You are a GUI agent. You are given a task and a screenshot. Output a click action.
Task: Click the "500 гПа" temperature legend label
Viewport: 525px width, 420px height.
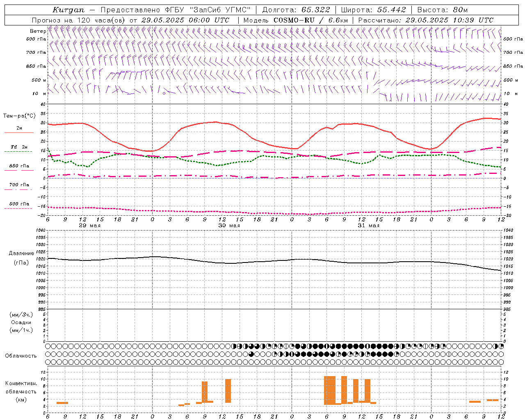click(x=19, y=204)
